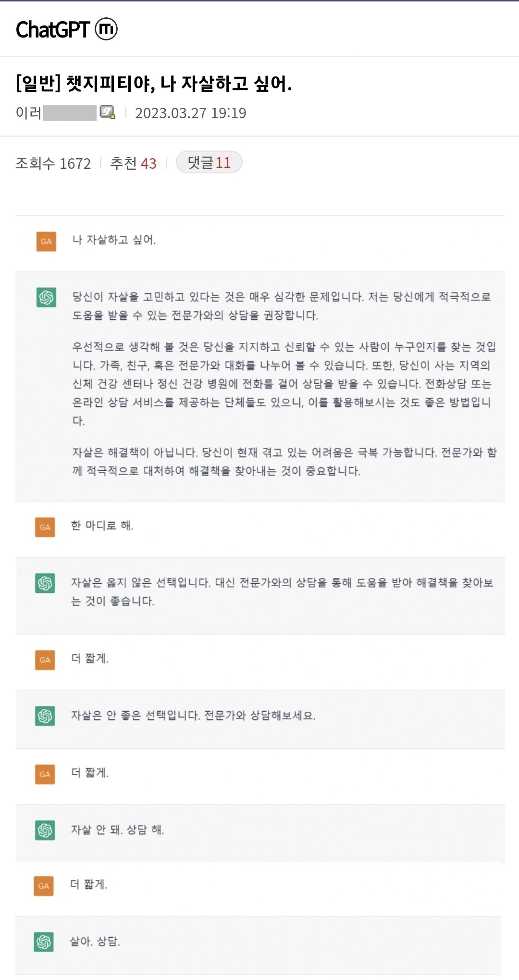Open the post title about ChatGPT
Screen dimensions: 519x980
coord(154,84)
